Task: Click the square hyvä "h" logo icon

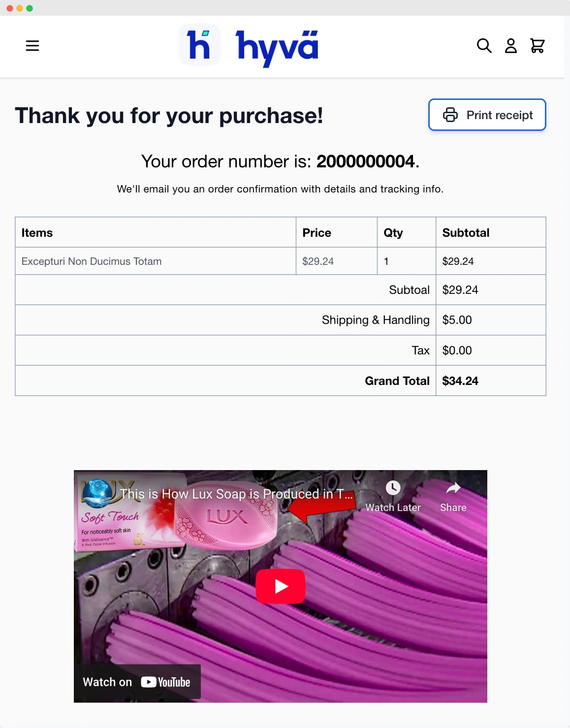Action: click(199, 45)
